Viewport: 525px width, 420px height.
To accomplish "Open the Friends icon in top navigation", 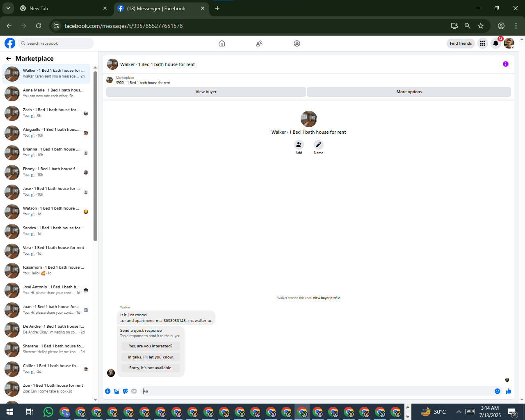I will [259, 43].
